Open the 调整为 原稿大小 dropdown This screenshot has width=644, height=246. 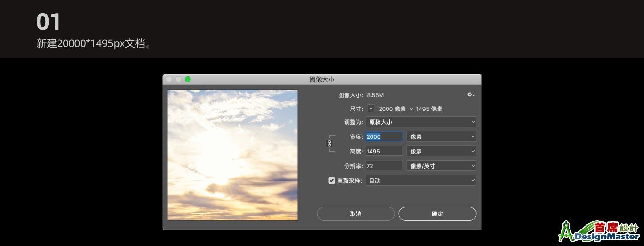pos(421,122)
